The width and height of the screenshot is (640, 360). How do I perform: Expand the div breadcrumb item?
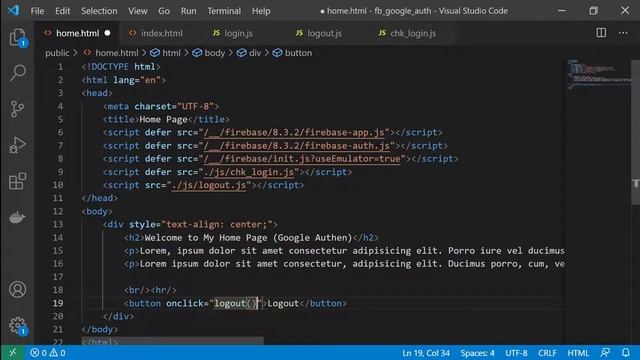click(x=255, y=53)
